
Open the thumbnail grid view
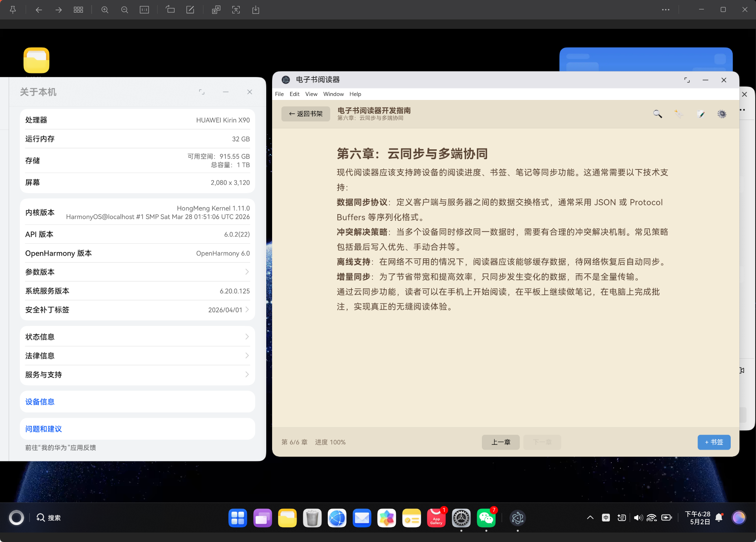(78, 9)
